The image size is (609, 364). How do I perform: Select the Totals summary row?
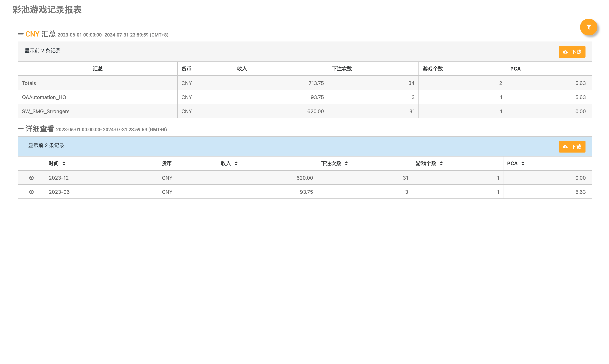[x=29, y=83]
